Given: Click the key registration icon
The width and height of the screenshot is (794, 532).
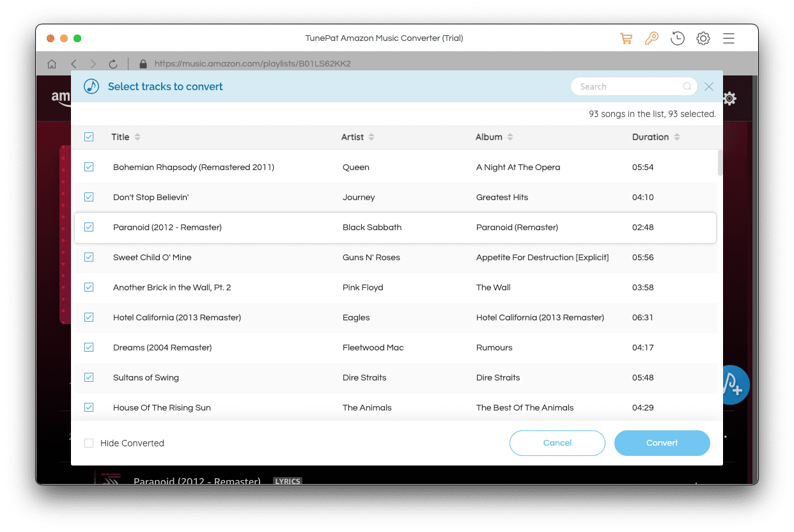Looking at the screenshot, I should click(651, 38).
